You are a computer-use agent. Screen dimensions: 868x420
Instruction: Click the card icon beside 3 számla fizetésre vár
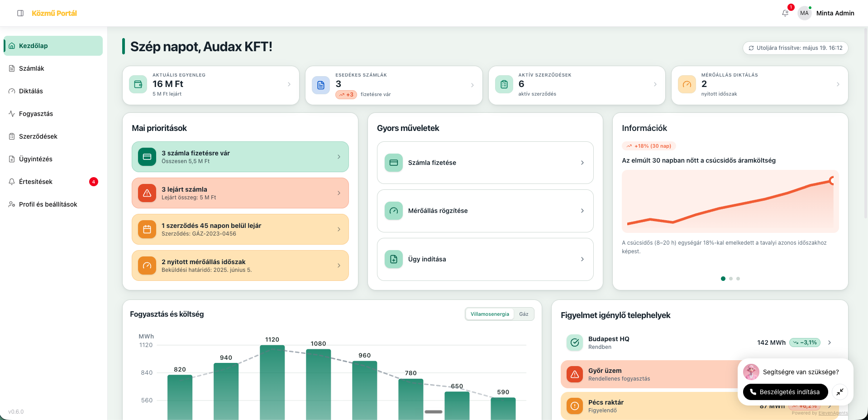147,157
